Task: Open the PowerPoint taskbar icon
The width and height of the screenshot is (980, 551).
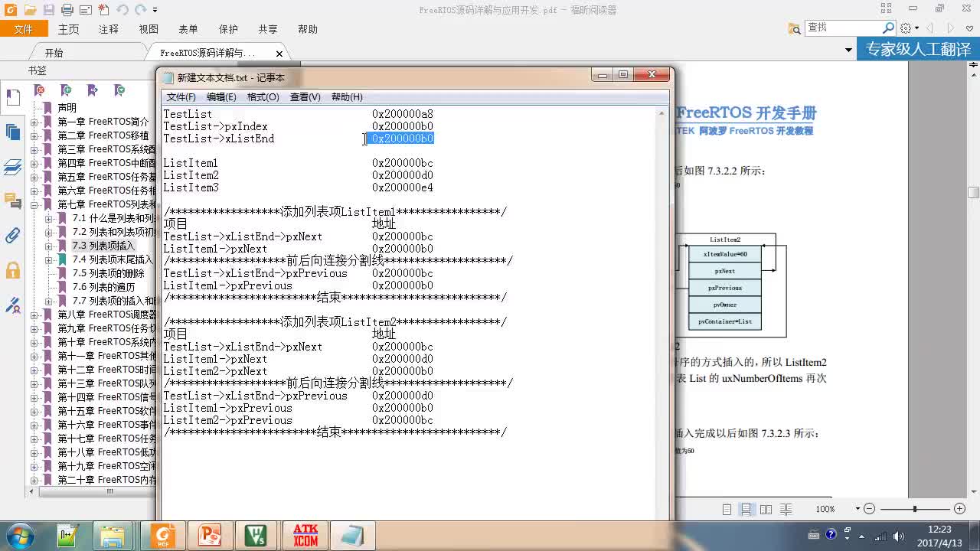Action: [x=209, y=535]
